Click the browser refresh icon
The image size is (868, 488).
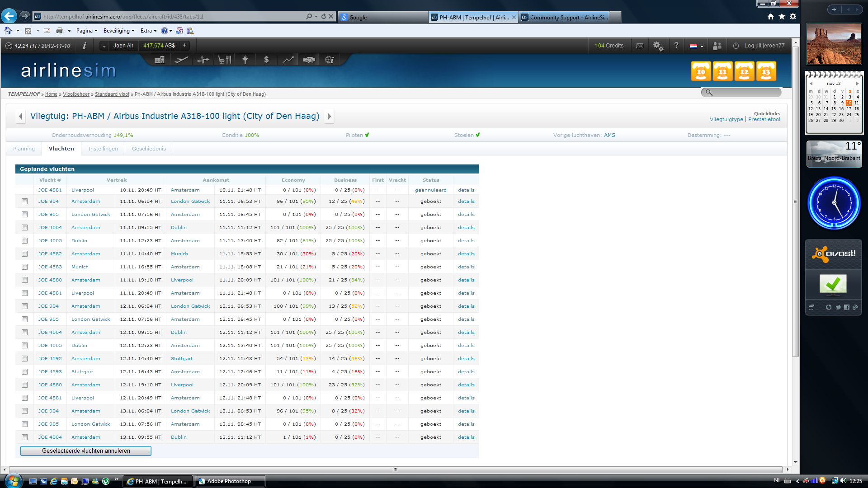click(x=323, y=17)
